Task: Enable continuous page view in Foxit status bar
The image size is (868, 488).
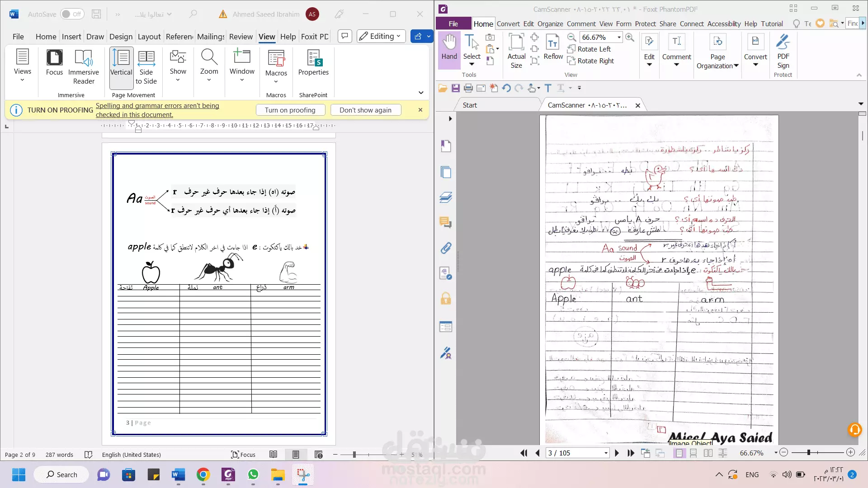Action: point(693,453)
